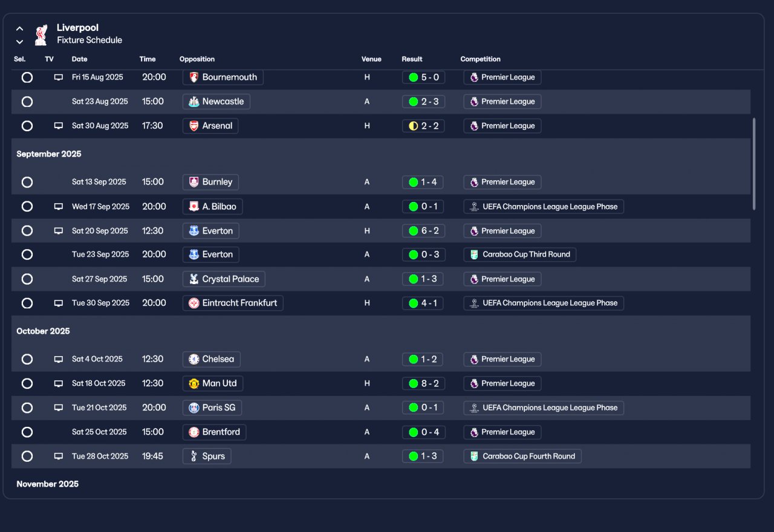Click the Sat 13 Sep 2025 date

(x=99, y=182)
